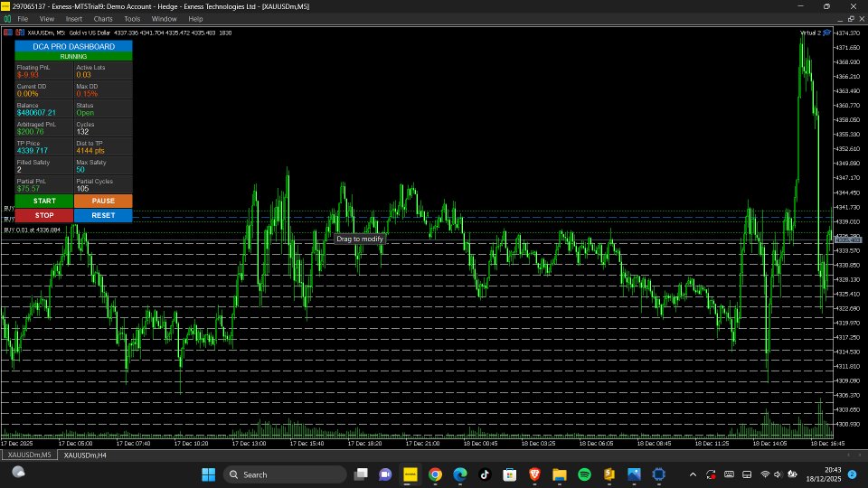Open Google Chrome from the taskbar
The width and height of the screenshot is (868, 488).
tap(435, 474)
